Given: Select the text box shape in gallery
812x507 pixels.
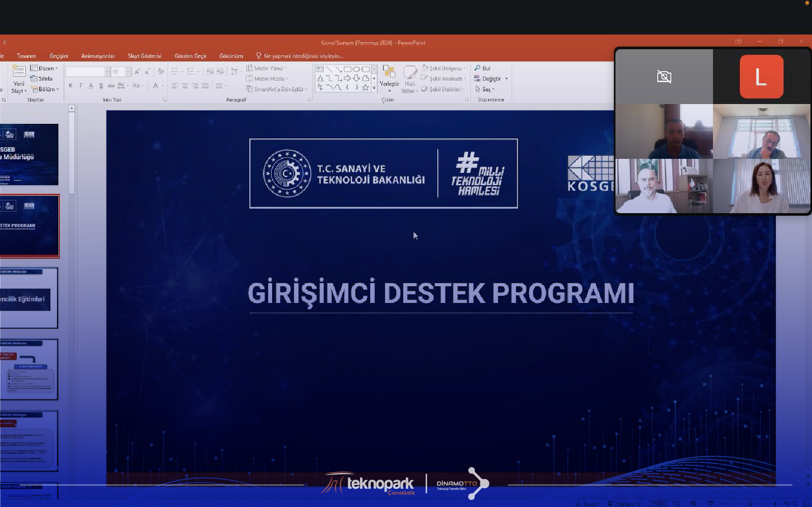Looking at the screenshot, I should point(320,69).
